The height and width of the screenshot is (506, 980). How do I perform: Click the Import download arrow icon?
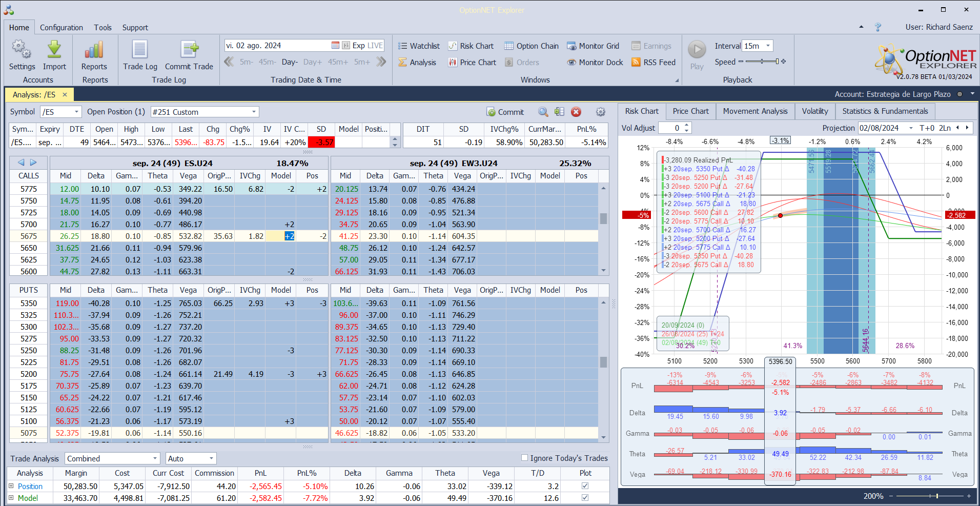54,50
